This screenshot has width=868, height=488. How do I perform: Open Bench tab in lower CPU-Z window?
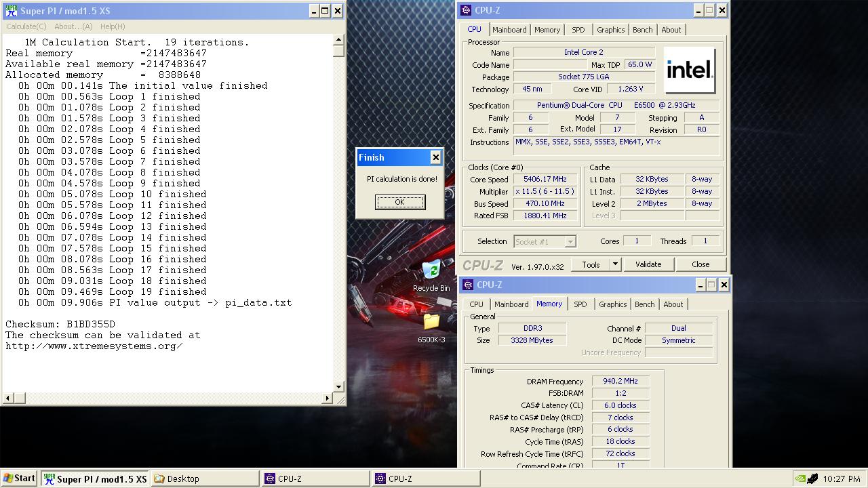click(644, 304)
